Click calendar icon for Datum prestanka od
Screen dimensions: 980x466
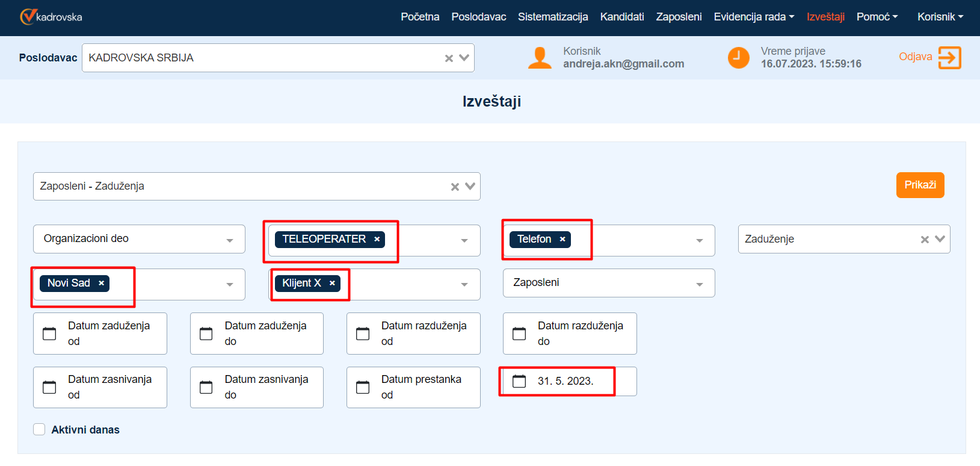click(363, 387)
